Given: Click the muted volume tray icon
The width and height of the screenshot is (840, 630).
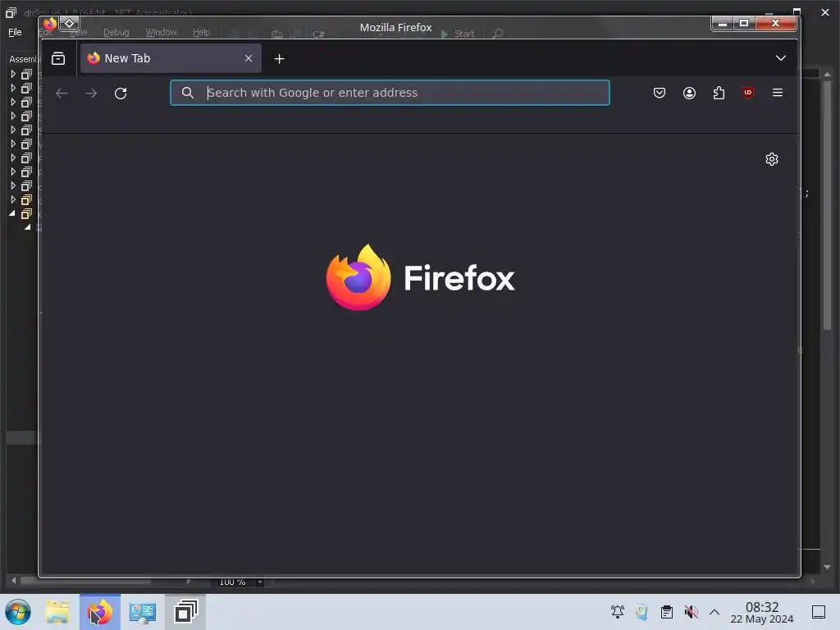Looking at the screenshot, I should tap(691, 612).
